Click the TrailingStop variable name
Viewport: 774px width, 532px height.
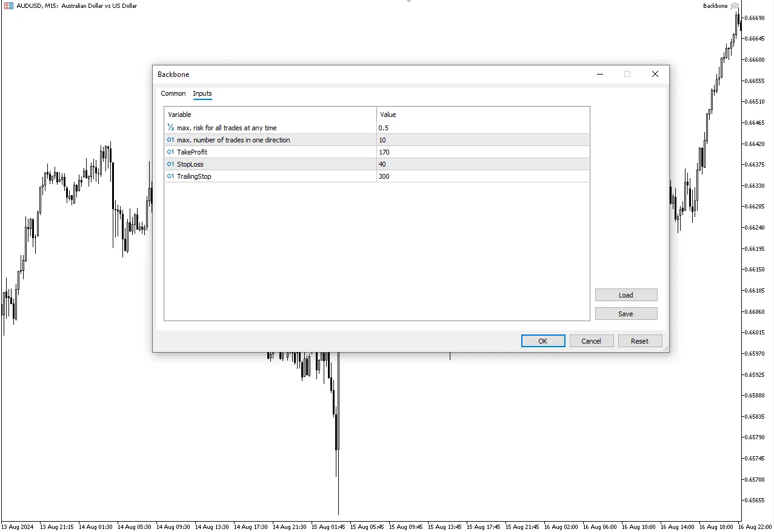point(194,176)
